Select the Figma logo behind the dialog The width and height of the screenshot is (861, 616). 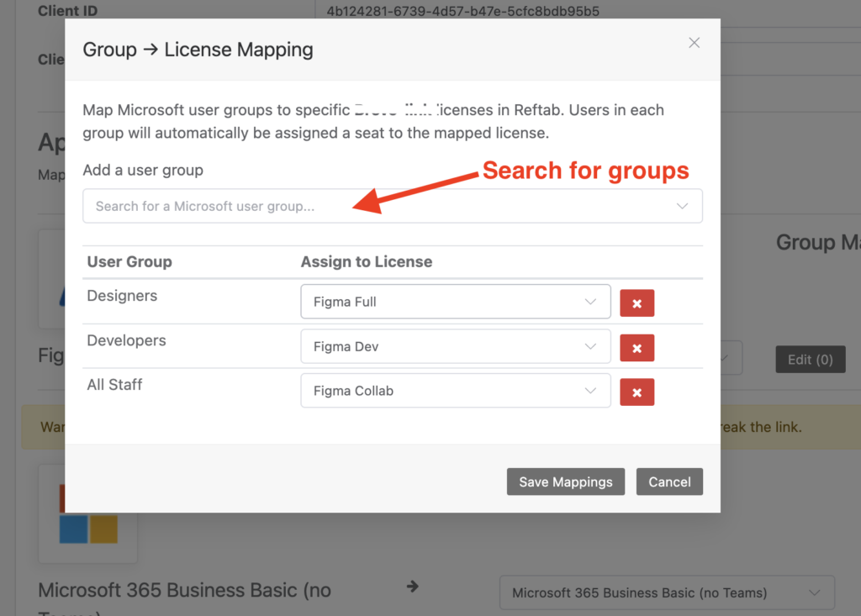(53, 280)
